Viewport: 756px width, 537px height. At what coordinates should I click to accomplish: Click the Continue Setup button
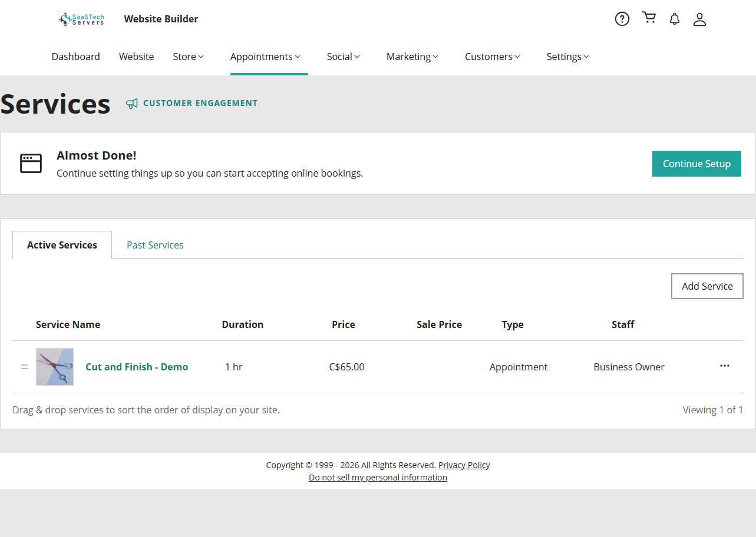(x=696, y=164)
